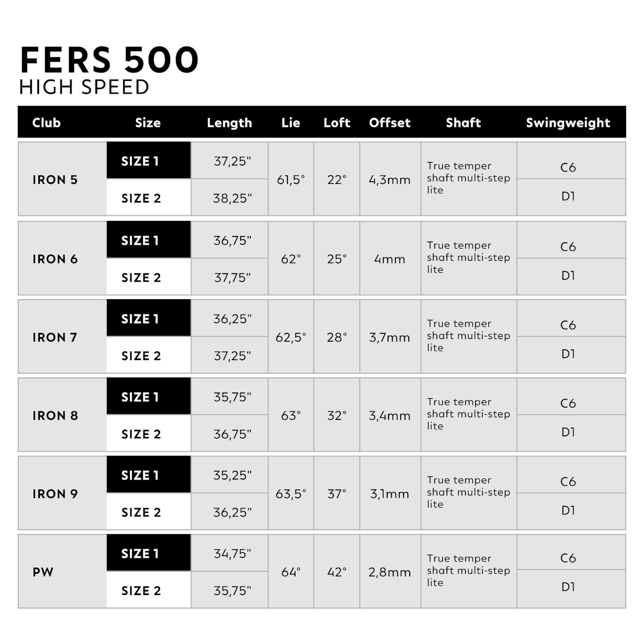644x644 pixels.
Task: Click the PW row label
Action: (43, 572)
